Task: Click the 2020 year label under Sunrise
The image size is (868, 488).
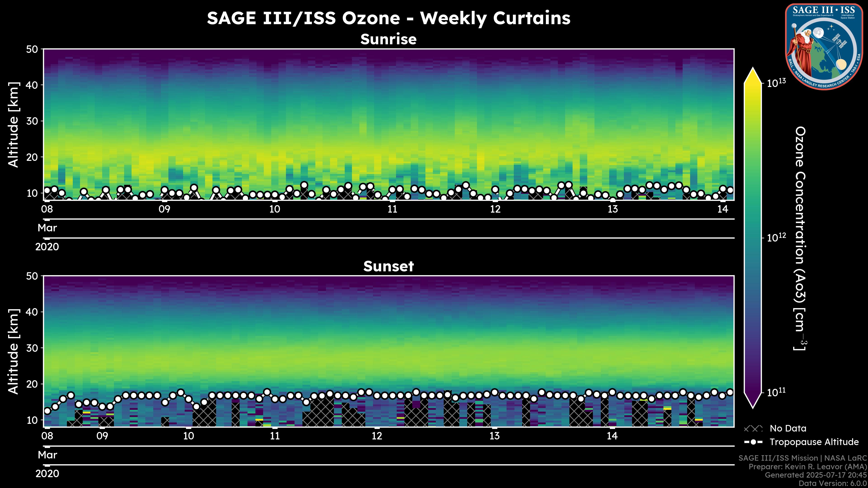Action: point(47,247)
